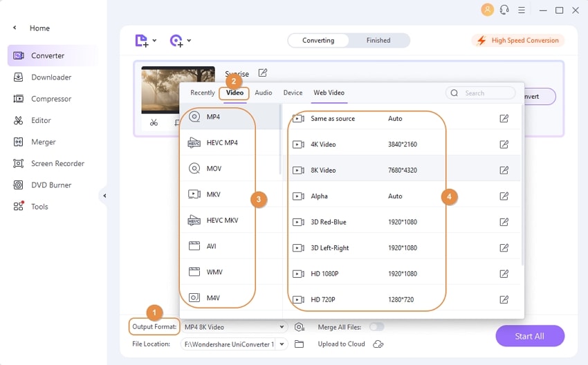588x365 pixels.
Task: Click the customer support headset icon
Action: coord(504,10)
